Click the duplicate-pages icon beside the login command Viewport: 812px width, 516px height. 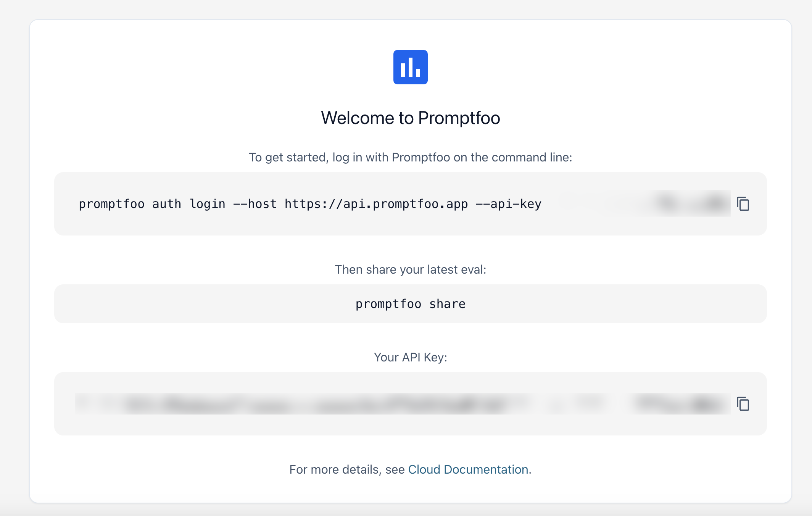click(x=744, y=204)
